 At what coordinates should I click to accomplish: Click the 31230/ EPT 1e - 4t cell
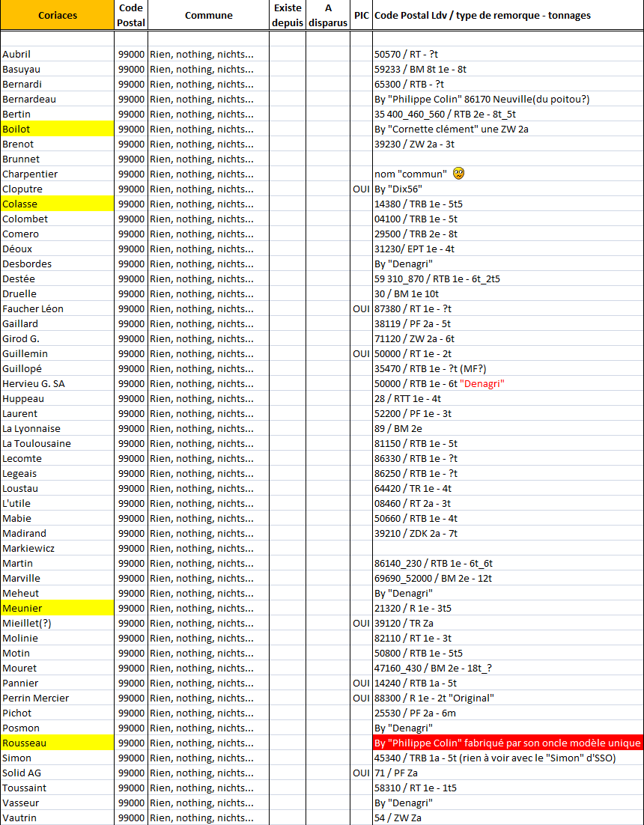point(508,249)
